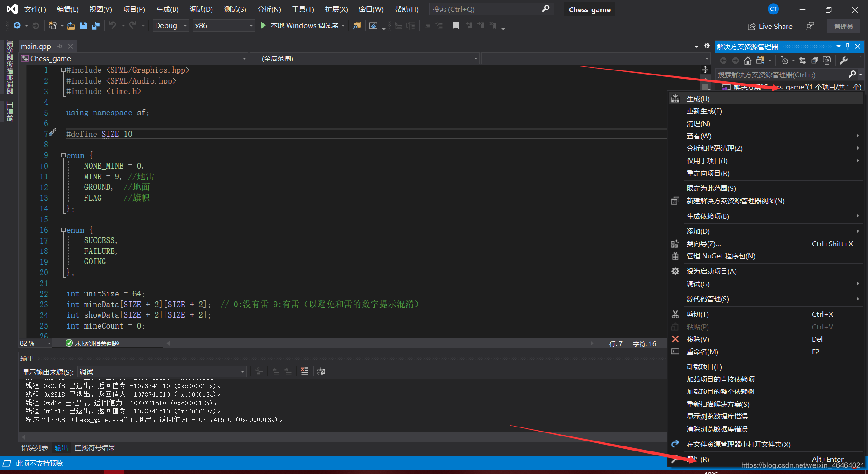Choose 重新生成(E) from the context menu

[766, 111]
